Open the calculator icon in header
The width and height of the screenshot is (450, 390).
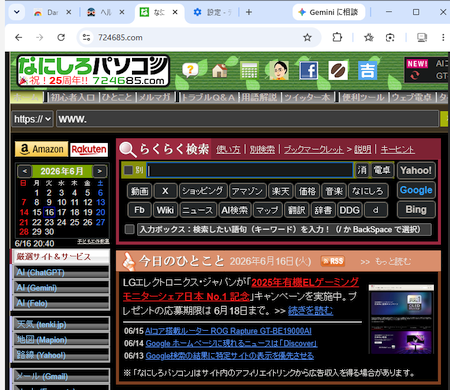(249, 70)
